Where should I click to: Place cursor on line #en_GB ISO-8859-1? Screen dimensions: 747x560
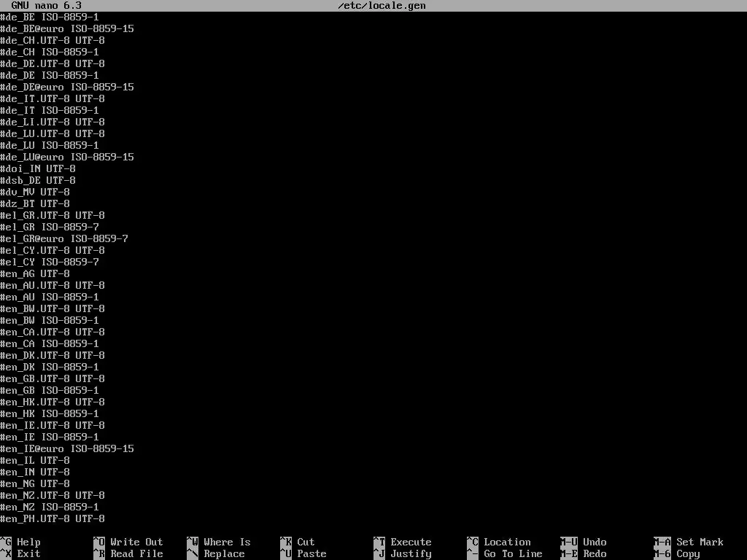tap(50, 390)
